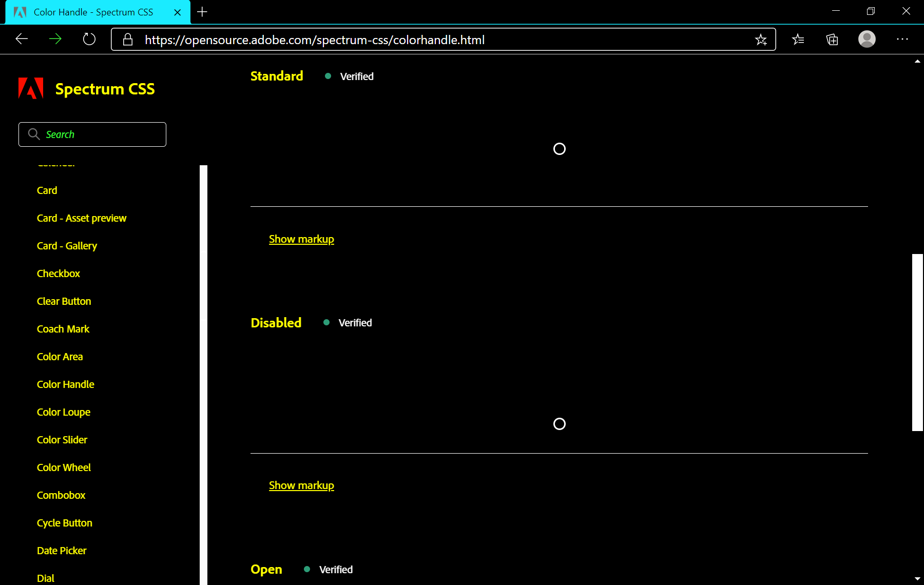Expand the Standard example markup

click(301, 238)
